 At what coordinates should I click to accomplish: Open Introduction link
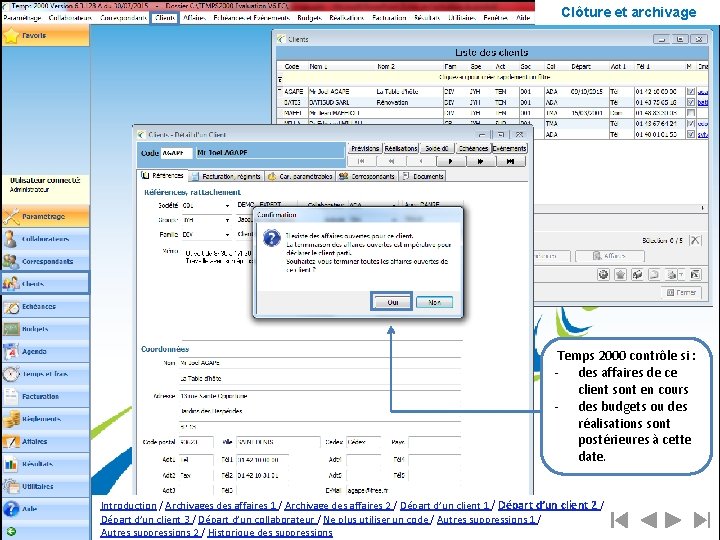point(129,506)
